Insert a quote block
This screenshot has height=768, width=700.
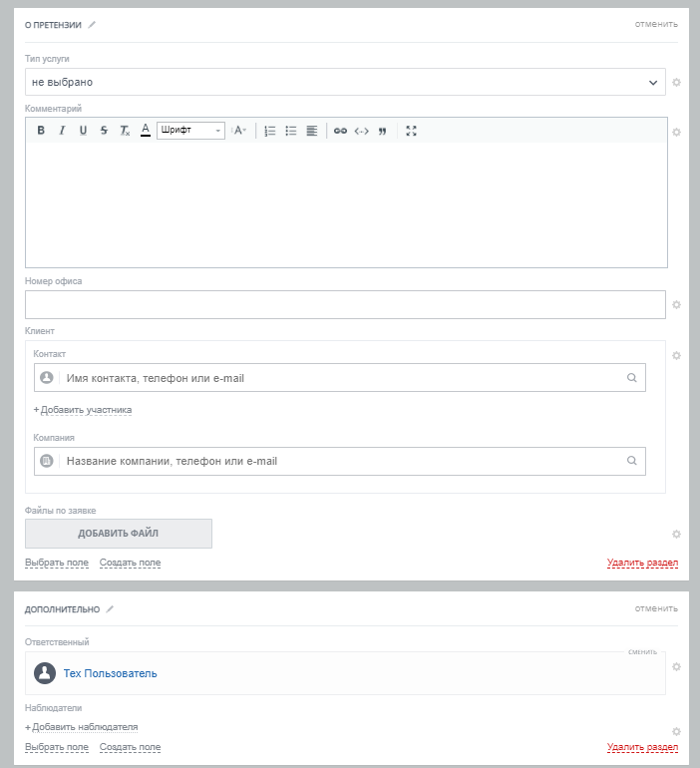[x=382, y=131]
